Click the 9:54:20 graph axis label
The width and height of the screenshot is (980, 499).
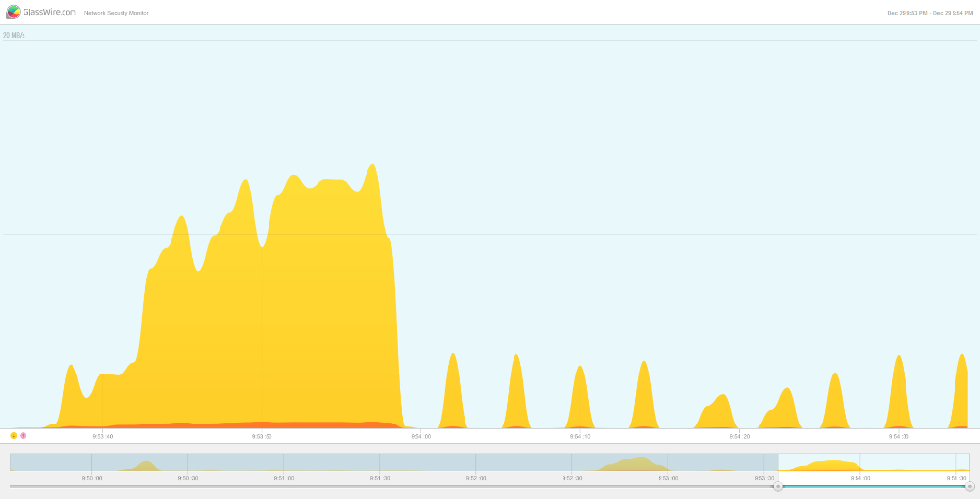[x=739, y=436]
